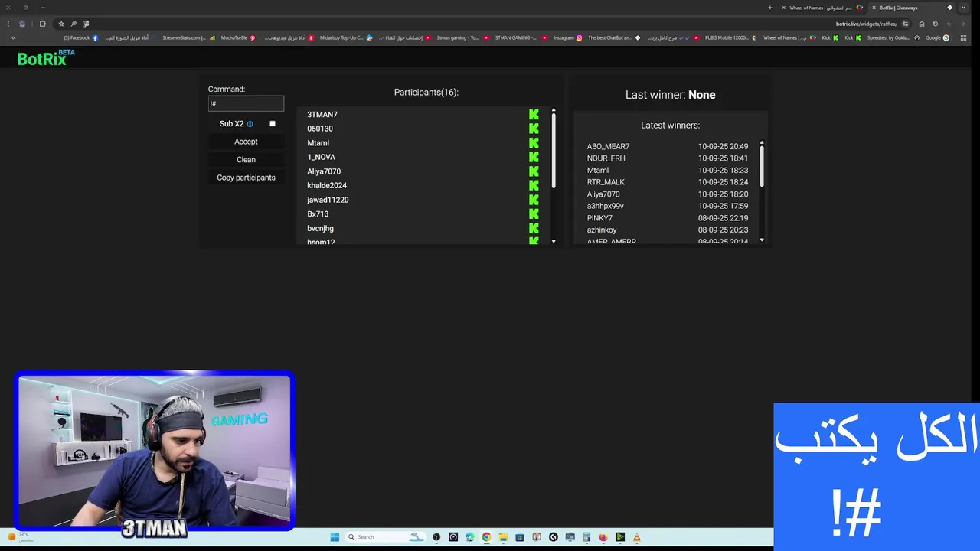Open Microsoft Store from the taskbar

[x=520, y=537]
